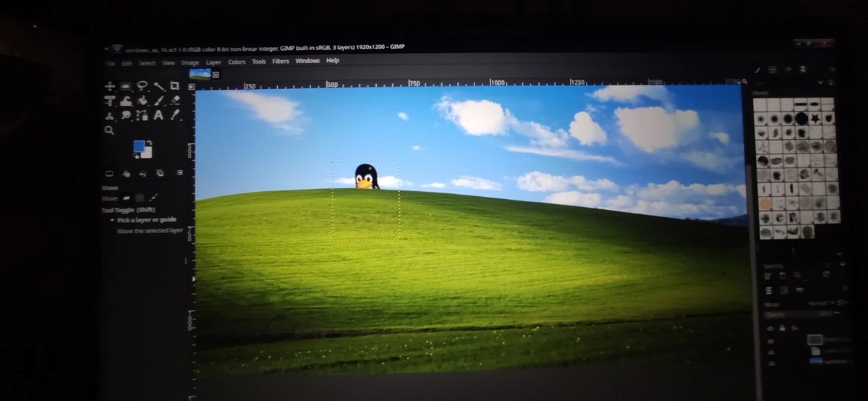868x401 pixels.
Task: Open the Filters menu
Action: 281,62
